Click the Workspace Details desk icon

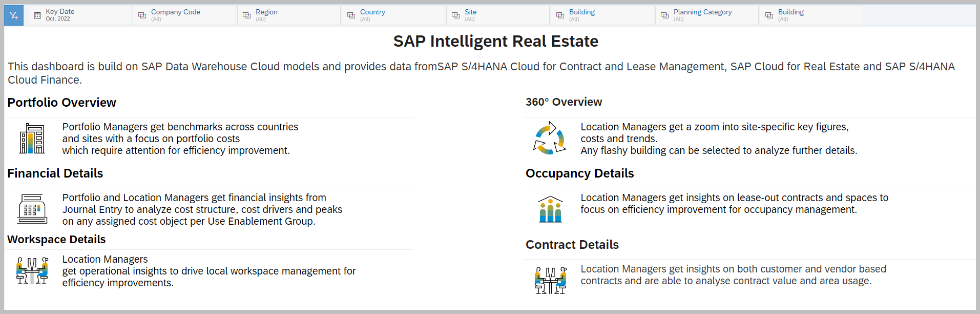pos(32,271)
